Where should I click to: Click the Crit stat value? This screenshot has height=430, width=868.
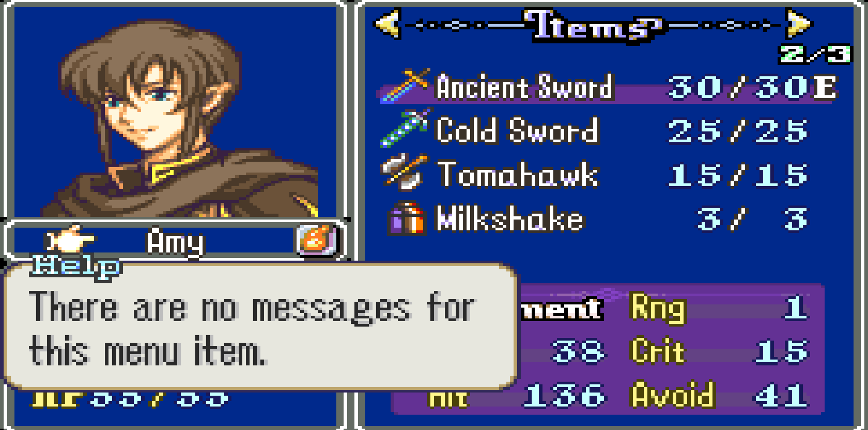coord(781,351)
